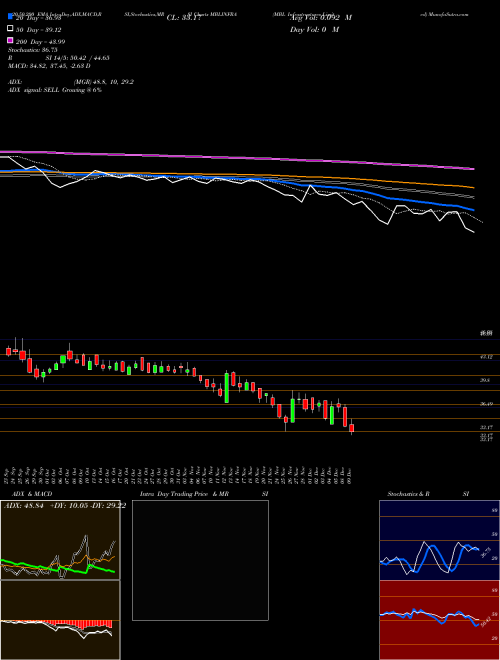Open the blue Stochastics chart panel
Viewport: 500px width, 660px height.
click(439, 540)
